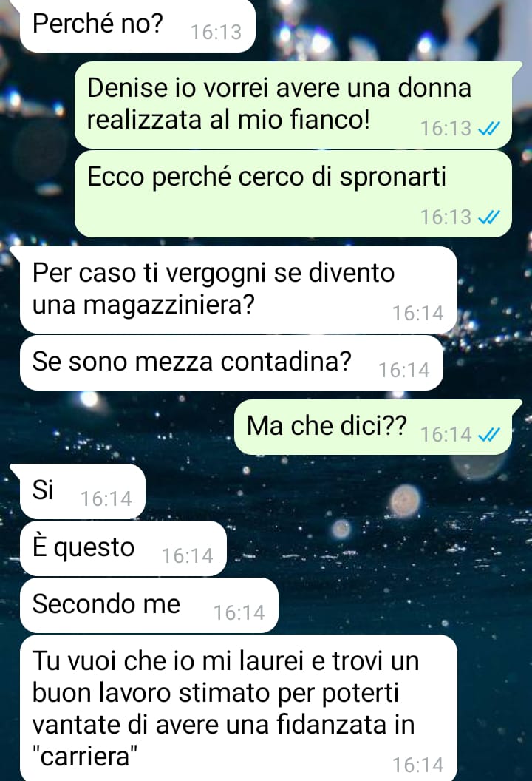
Task: Tap the short 'Si' message bubble
Action: tap(83, 491)
